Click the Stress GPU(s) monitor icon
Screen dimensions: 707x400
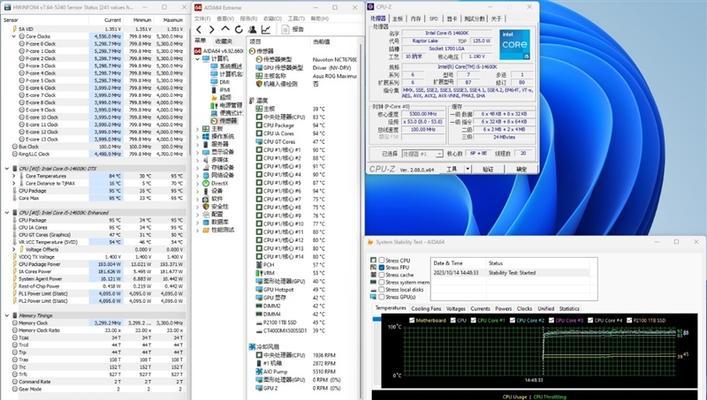click(x=373, y=297)
